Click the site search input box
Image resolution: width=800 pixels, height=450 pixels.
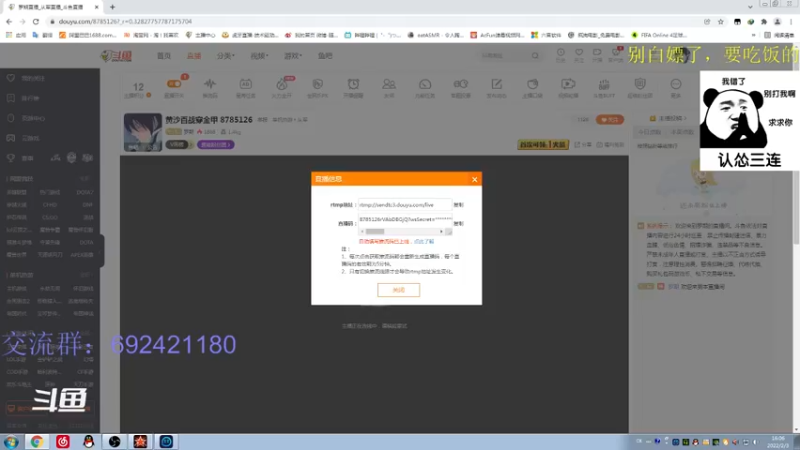(504, 56)
